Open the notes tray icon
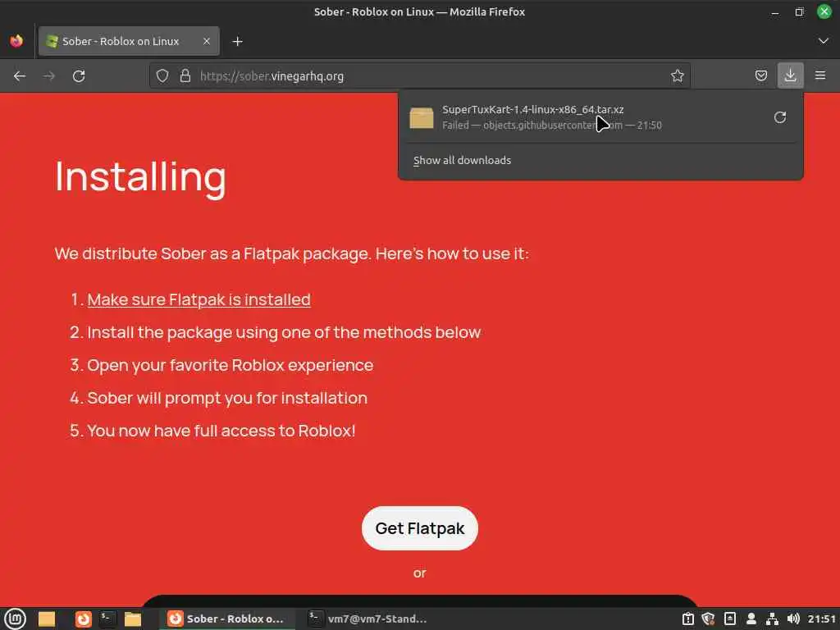840x630 pixels. click(x=729, y=619)
